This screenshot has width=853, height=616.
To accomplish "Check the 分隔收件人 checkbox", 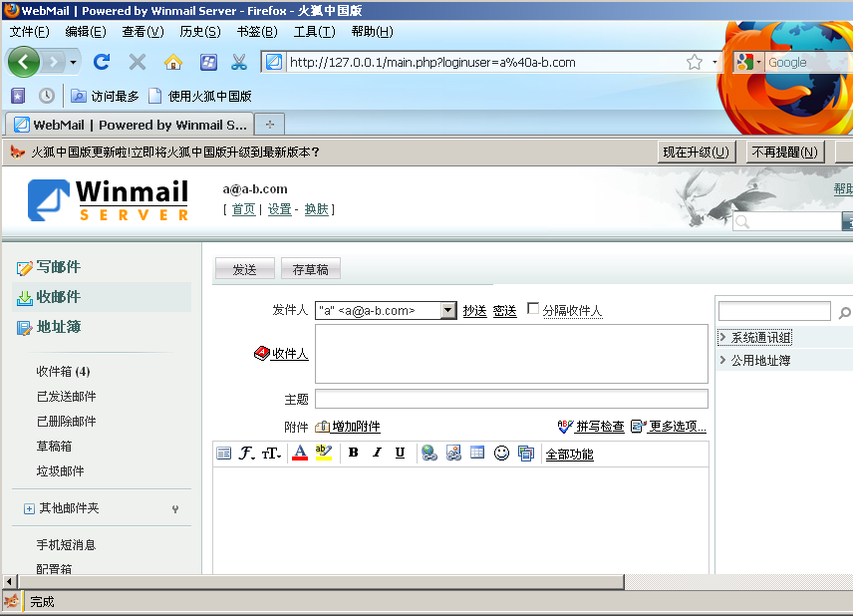I will [533, 309].
